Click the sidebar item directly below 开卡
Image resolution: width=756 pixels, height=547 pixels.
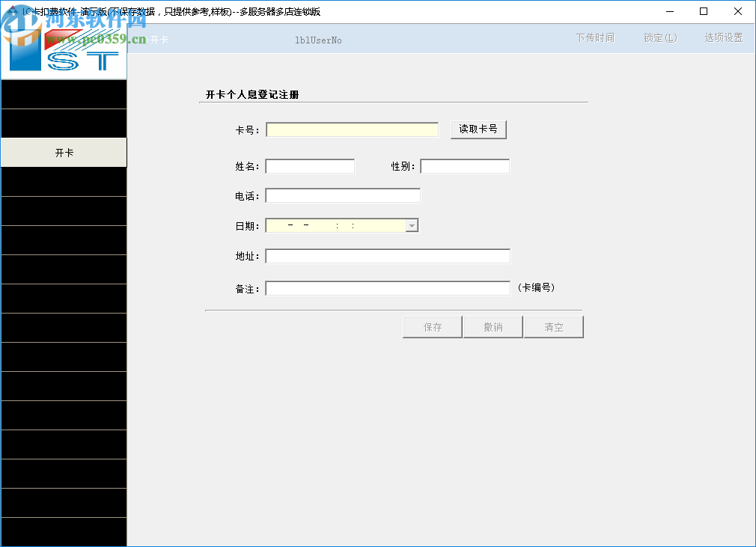tap(64, 181)
